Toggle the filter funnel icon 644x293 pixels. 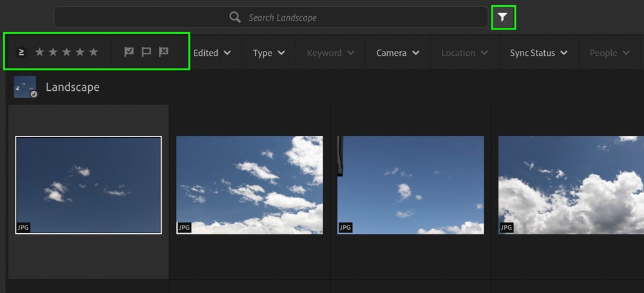point(503,17)
